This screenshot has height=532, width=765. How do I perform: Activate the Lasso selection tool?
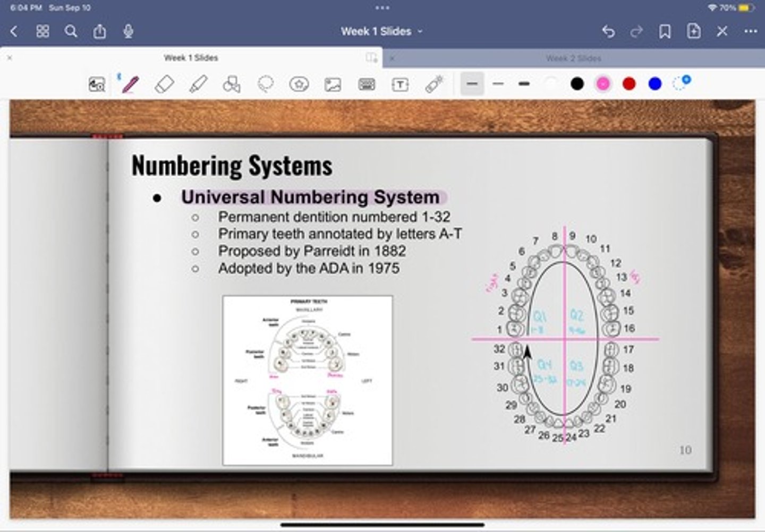point(266,84)
